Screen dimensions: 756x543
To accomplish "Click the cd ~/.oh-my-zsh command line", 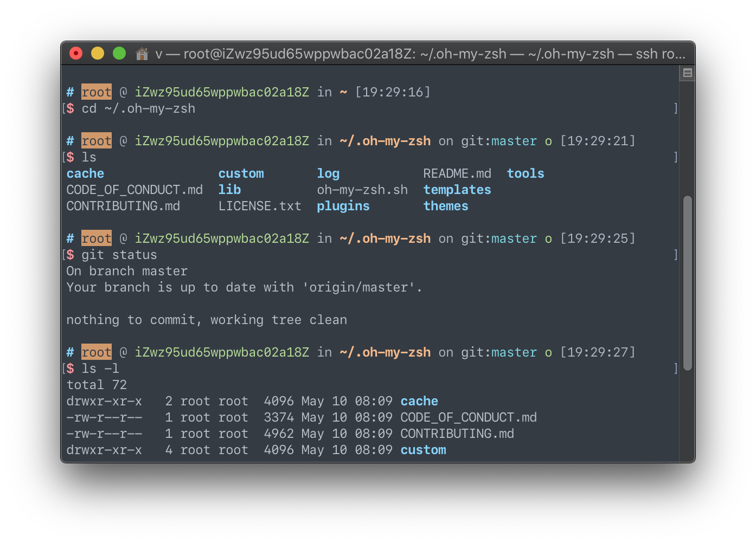I will [138, 108].
